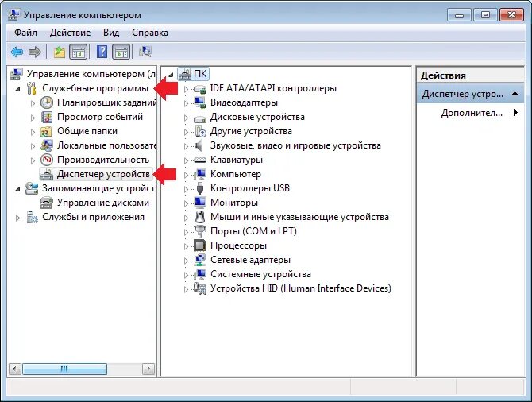Expand the Компьютер node arrow
The height and width of the screenshot is (402, 532).
pyautogui.click(x=186, y=175)
